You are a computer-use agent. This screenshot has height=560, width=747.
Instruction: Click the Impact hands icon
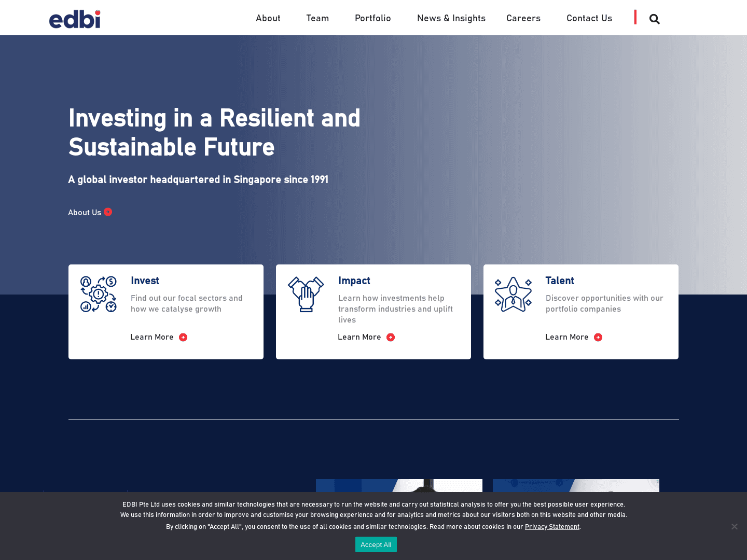point(306,294)
